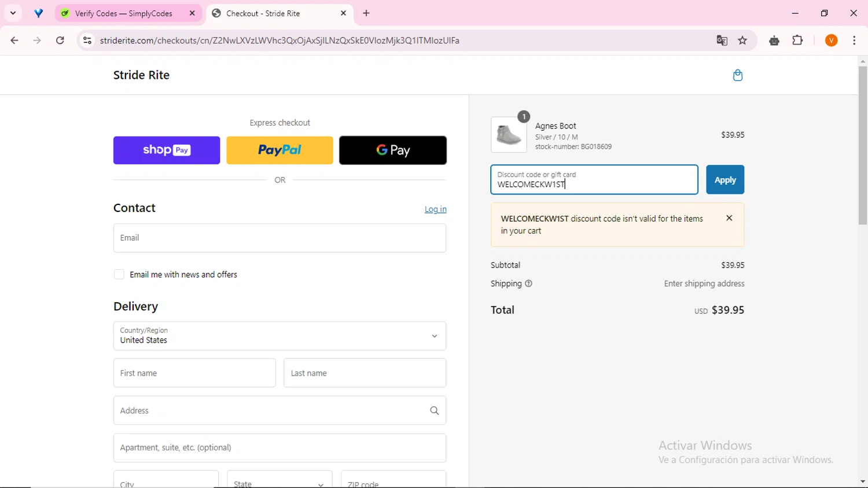Close the Verify Codes SimplyCodes tab
The height and width of the screenshot is (488, 868).
point(192,13)
